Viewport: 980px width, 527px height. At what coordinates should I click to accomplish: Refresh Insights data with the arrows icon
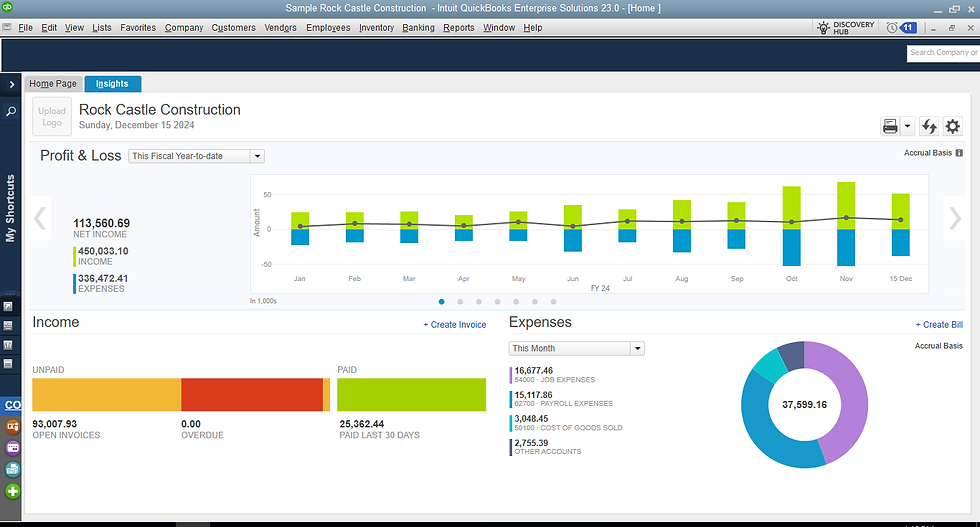[x=929, y=126]
